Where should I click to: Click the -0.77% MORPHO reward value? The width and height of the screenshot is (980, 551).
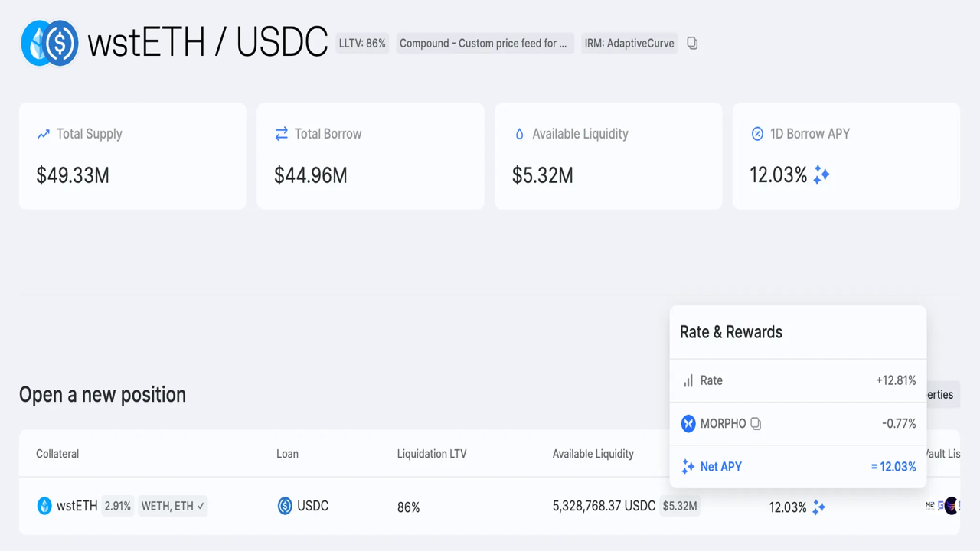pyautogui.click(x=899, y=423)
